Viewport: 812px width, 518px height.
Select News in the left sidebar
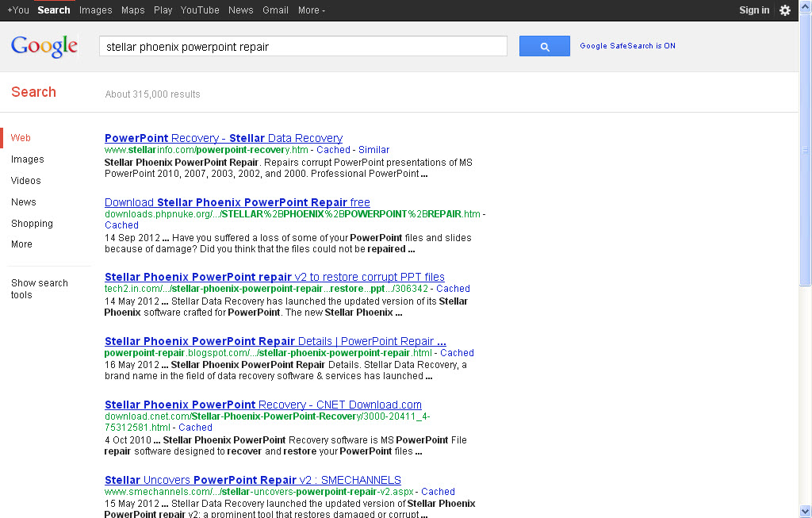[x=24, y=202]
